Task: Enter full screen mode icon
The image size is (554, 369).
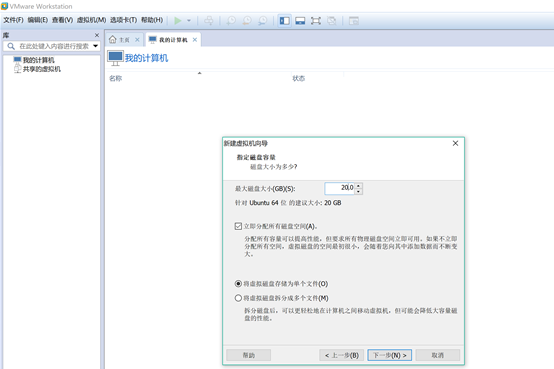Action: click(x=316, y=20)
